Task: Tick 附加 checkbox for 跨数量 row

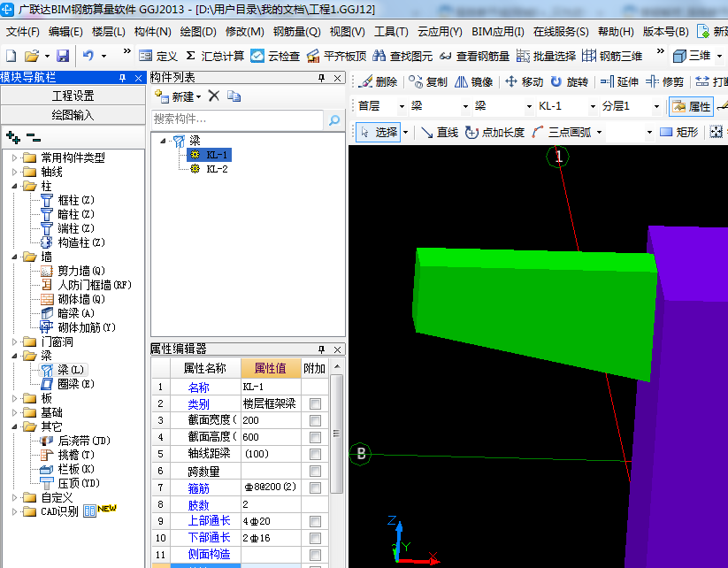Action: (x=315, y=471)
